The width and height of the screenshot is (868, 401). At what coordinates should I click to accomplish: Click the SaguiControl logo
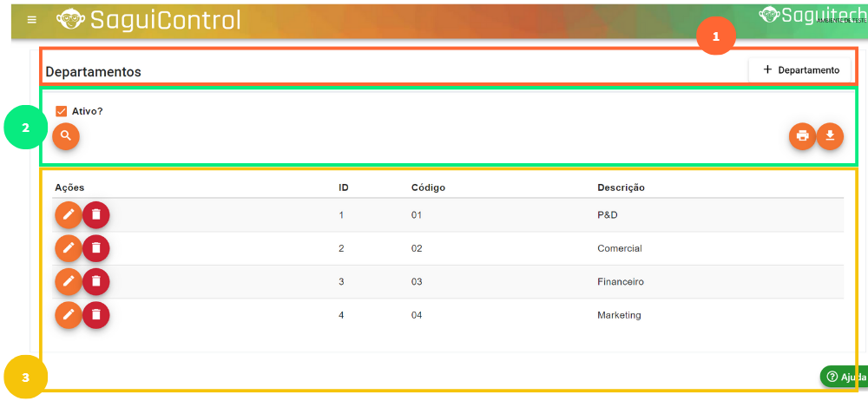click(x=148, y=20)
